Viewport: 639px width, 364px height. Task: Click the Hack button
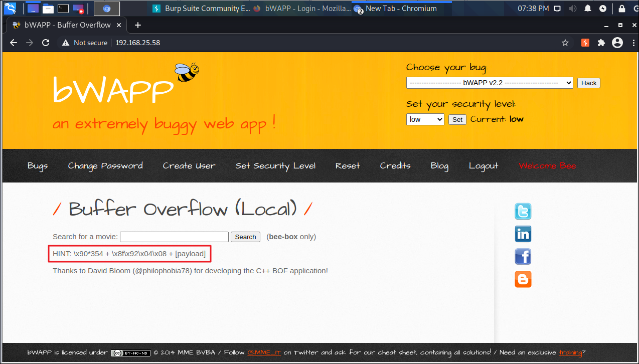tap(589, 83)
